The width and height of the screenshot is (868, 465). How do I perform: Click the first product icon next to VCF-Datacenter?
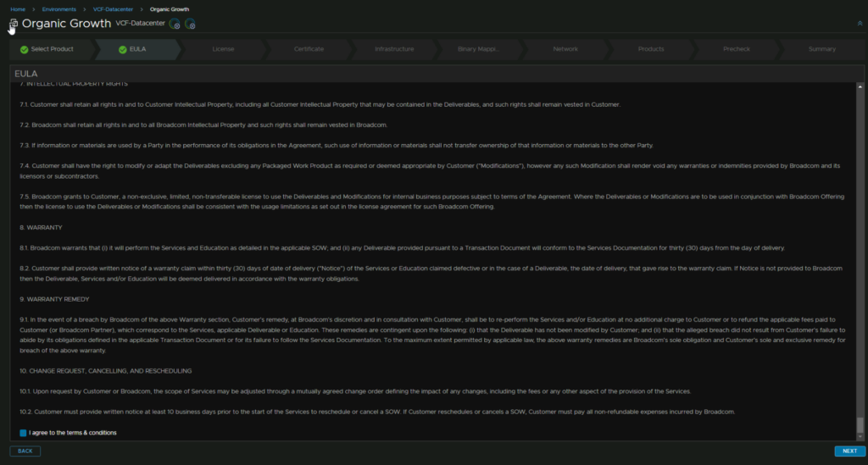[x=175, y=24]
